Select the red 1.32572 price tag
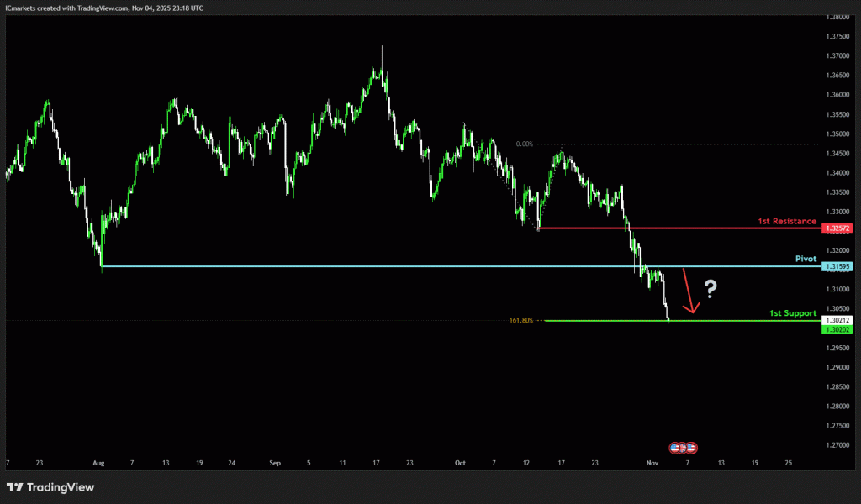 tap(837, 228)
